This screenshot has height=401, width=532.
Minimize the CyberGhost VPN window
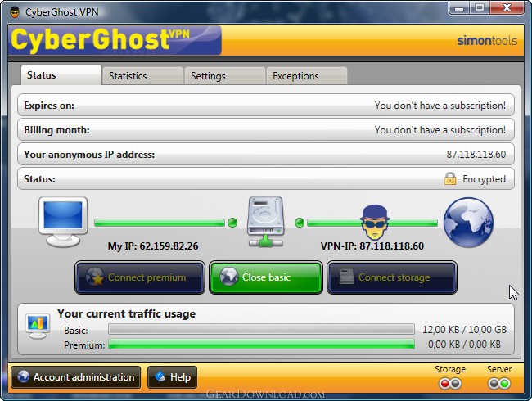pyautogui.click(x=459, y=8)
